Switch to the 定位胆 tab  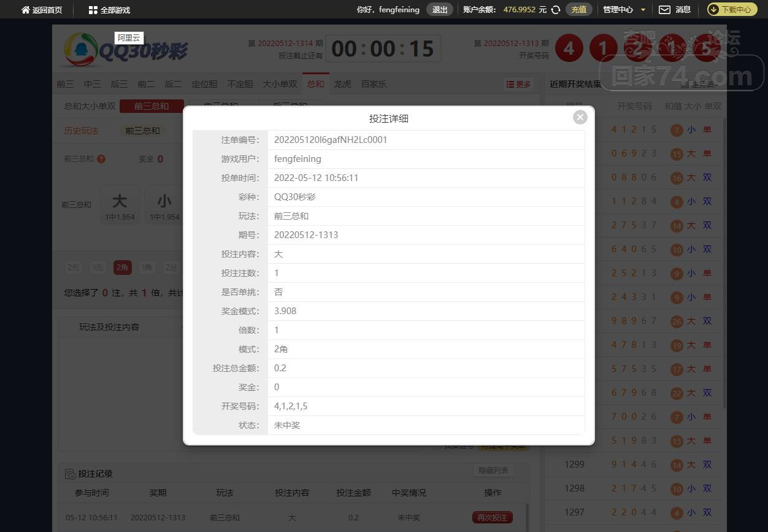204,84
